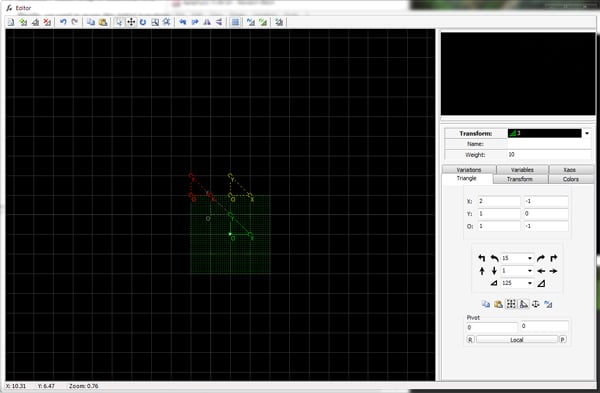The width and height of the screenshot is (600, 393).
Task: Click the blue left-arrow rotate icon in the toolbar
Action: [x=183, y=22]
